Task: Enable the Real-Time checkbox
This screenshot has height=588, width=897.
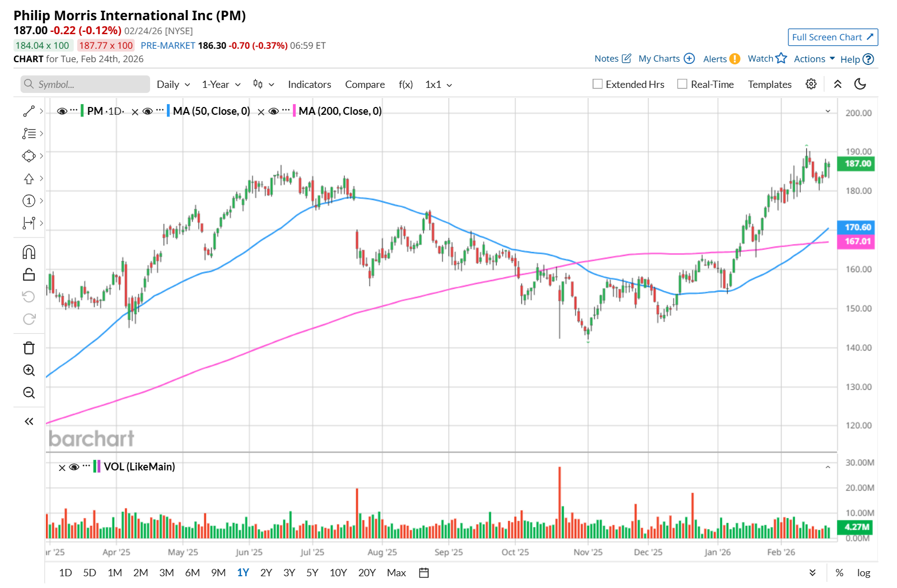Action: point(682,84)
